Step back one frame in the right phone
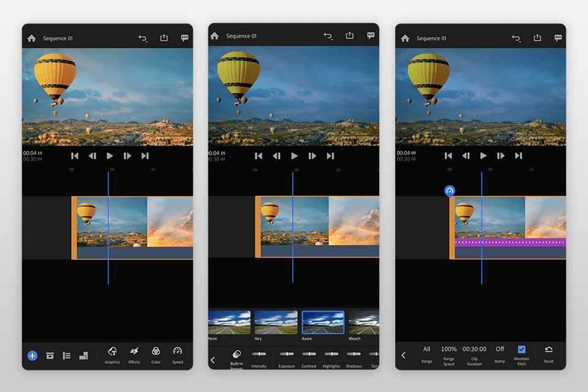The height and width of the screenshot is (392, 588). [x=466, y=156]
